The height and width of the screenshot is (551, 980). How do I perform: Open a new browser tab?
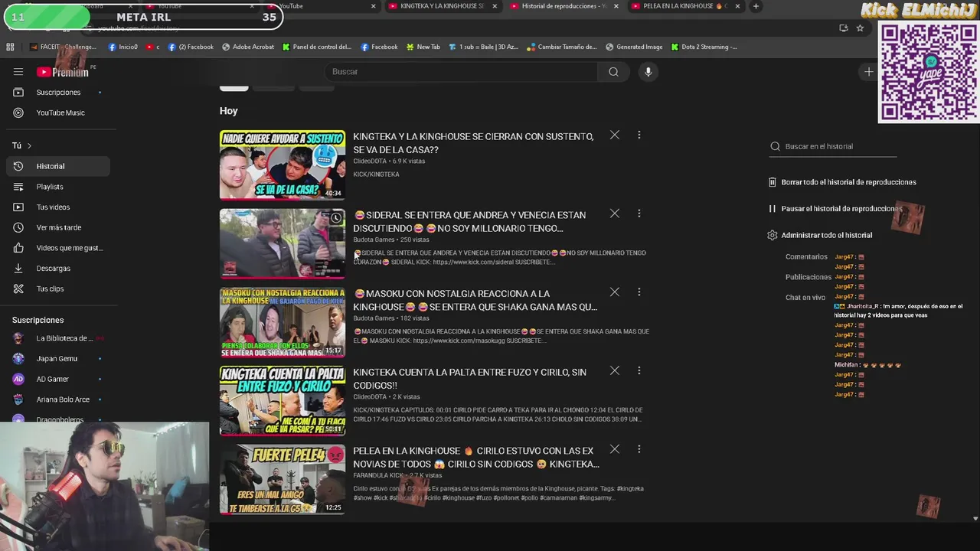(x=756, y=6)
